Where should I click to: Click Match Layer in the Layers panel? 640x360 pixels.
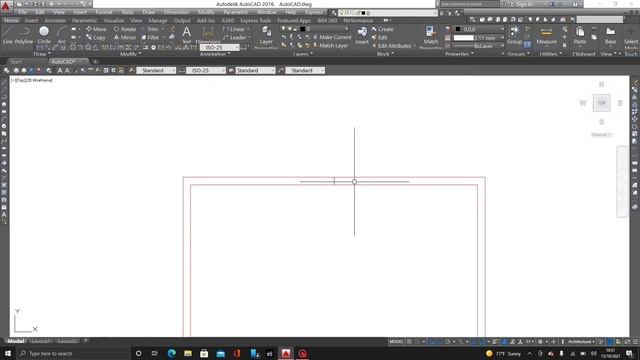[x=330, y=46]
